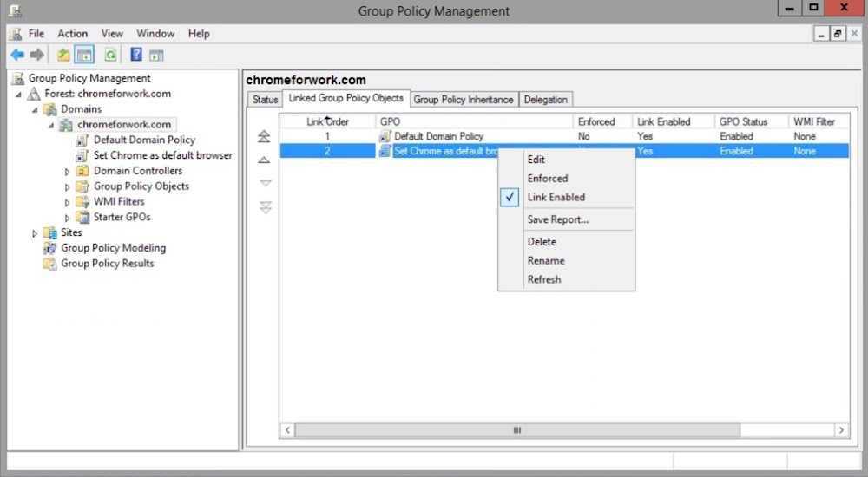Toggle Enforced in the context menu

pyautogui.click(x=548, y=178)
